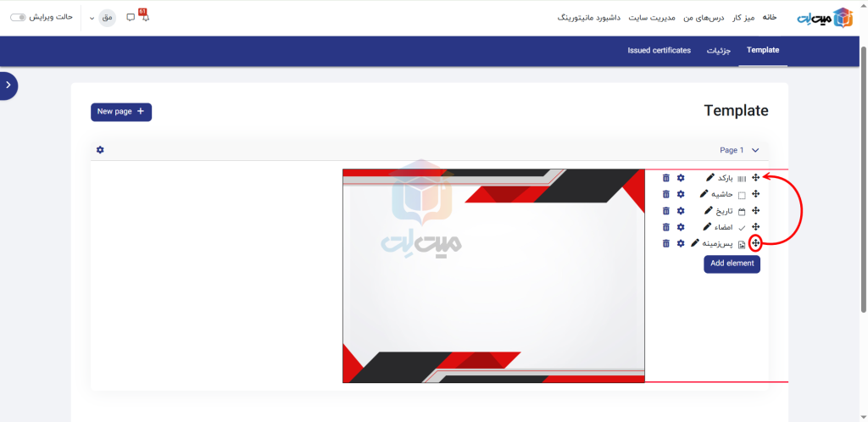Toggle the حالت ویرایش edit mode switch

coord(19,17)
